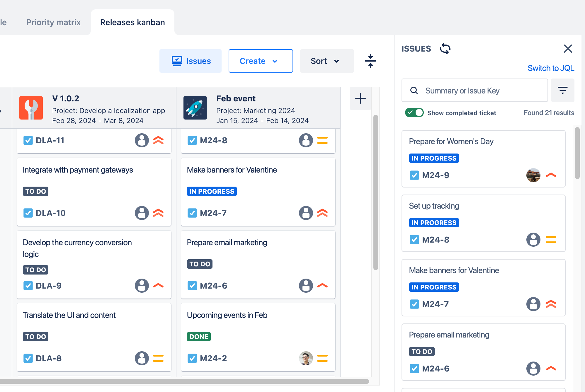This screenshot has height=392, width=585.
Task: Click the task checkbox icon on M24-6 board card
Action: tap(192, 286)
